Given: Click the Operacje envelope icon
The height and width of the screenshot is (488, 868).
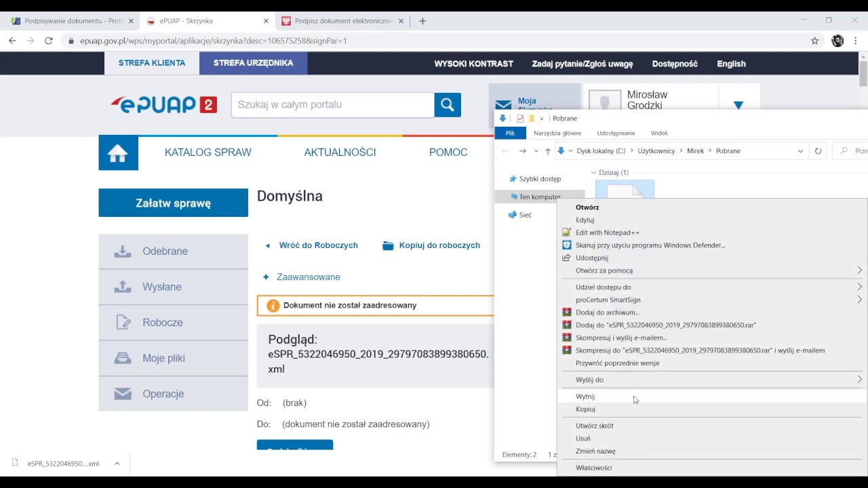Looking at the screenshot, I should 123,394.
